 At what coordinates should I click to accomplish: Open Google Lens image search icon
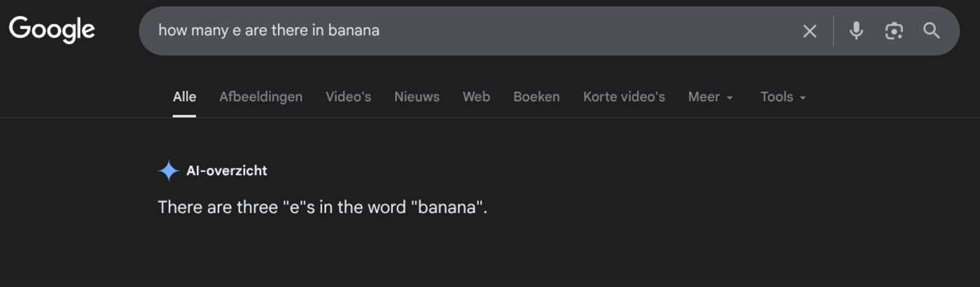tap(894, 31)
